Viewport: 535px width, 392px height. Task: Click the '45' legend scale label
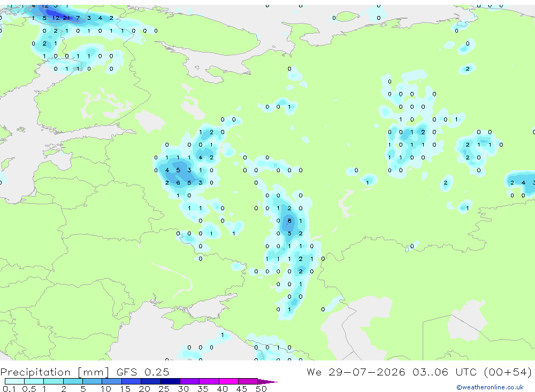[x=242, y=389]
